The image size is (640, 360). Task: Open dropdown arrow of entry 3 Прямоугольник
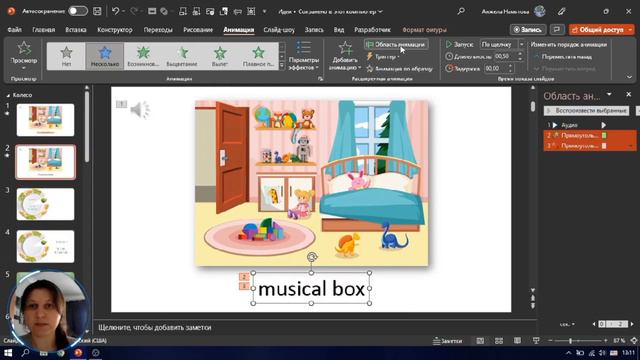pos(631,146)
